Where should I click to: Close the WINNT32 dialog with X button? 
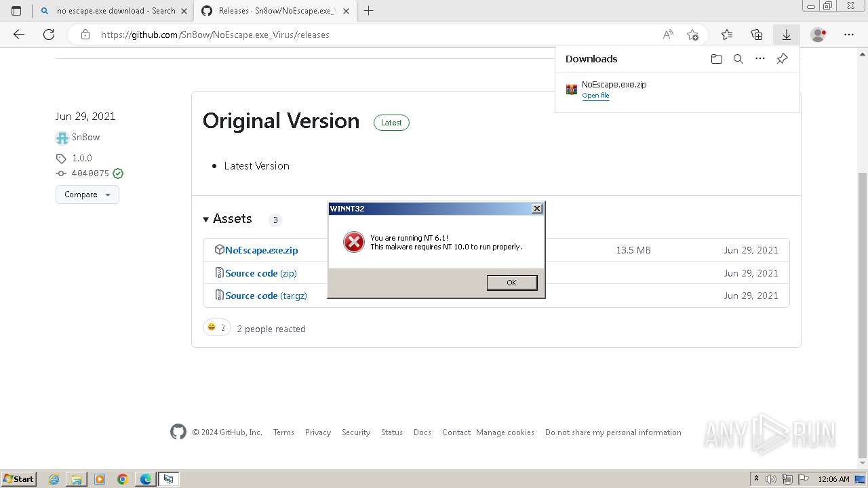click(x=537, y=209)
